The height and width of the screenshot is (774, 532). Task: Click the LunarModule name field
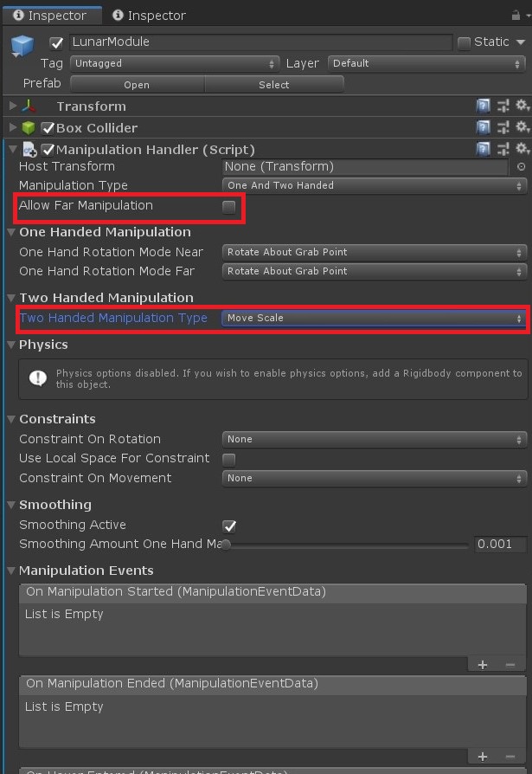[261, 42]
